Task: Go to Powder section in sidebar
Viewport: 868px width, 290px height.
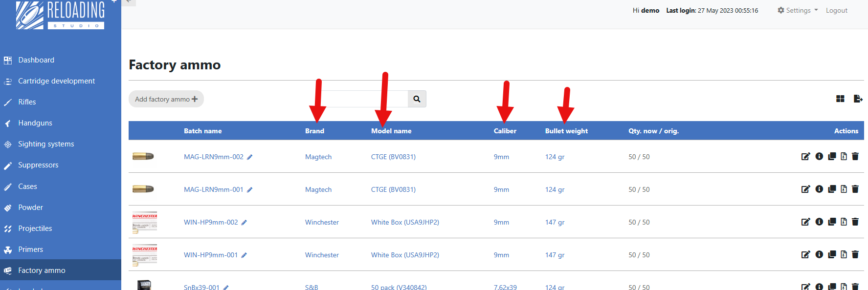Action: tap(30, 207)
